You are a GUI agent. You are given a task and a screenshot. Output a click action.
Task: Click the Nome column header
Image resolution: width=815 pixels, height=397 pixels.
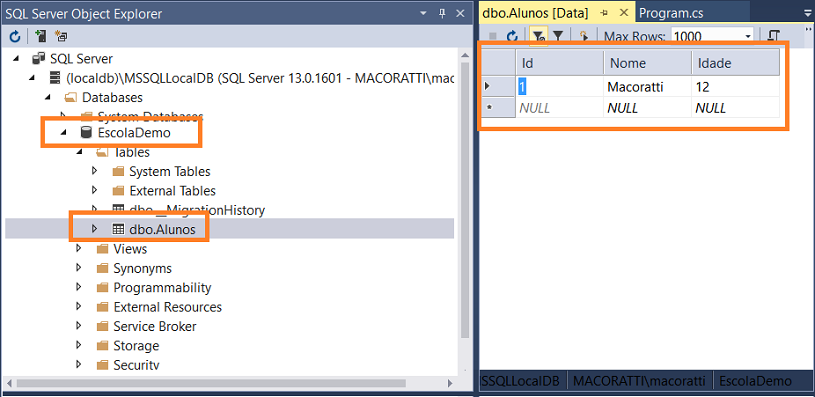[648, 63]
